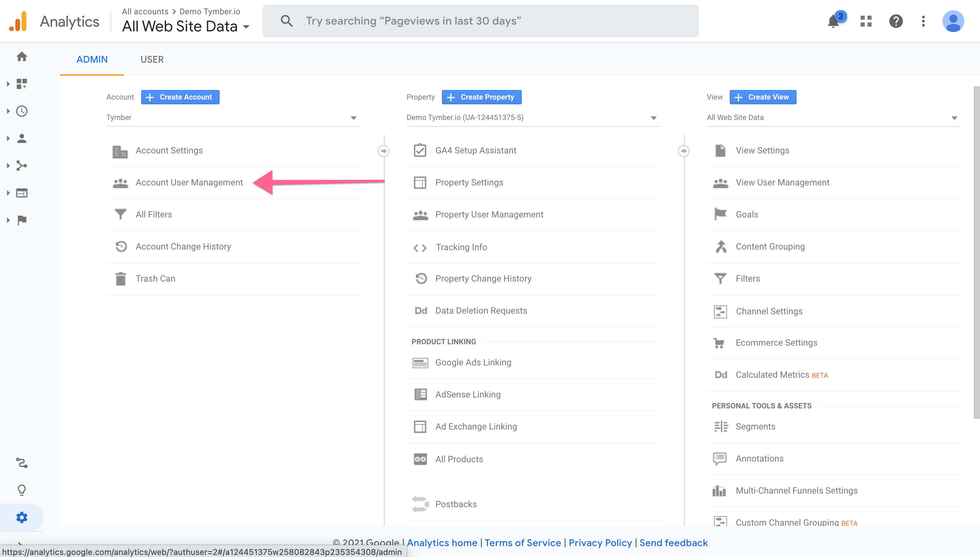Click the Create Account button
Image resolution: width=980 pixels, height=557 pixels.
180,97
